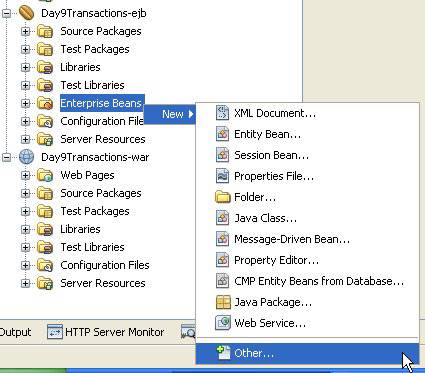The width and height of the screenshot is (425, 373).
Task: Switch to the Output tab
Action: pyautogui.click(x=16, y=332)
